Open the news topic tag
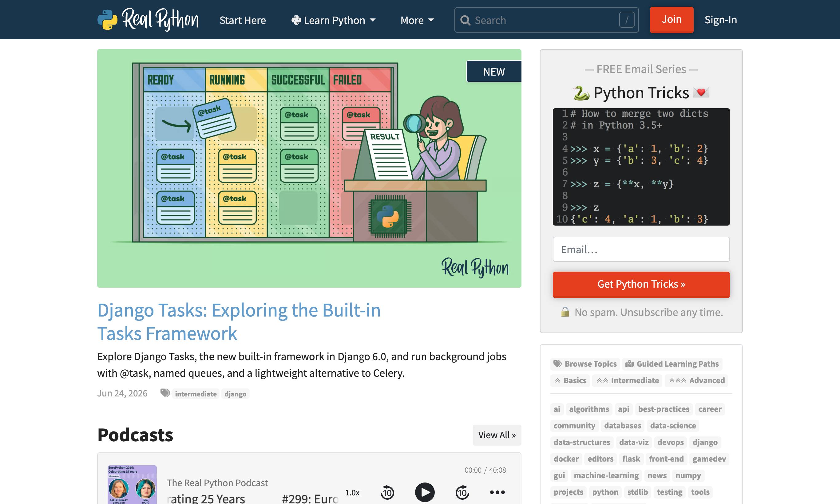The image size is (840, 504). (x=656, y=475)
